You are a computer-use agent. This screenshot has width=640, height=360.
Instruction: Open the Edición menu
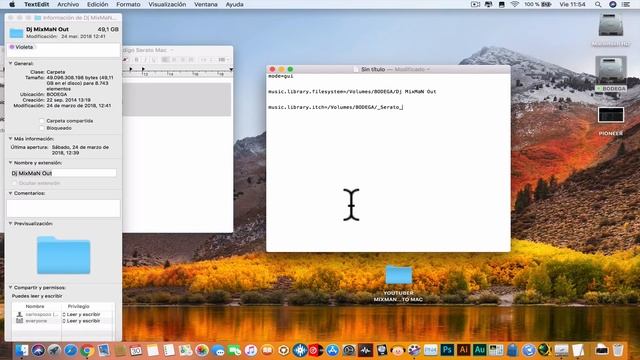pos(98,4)
